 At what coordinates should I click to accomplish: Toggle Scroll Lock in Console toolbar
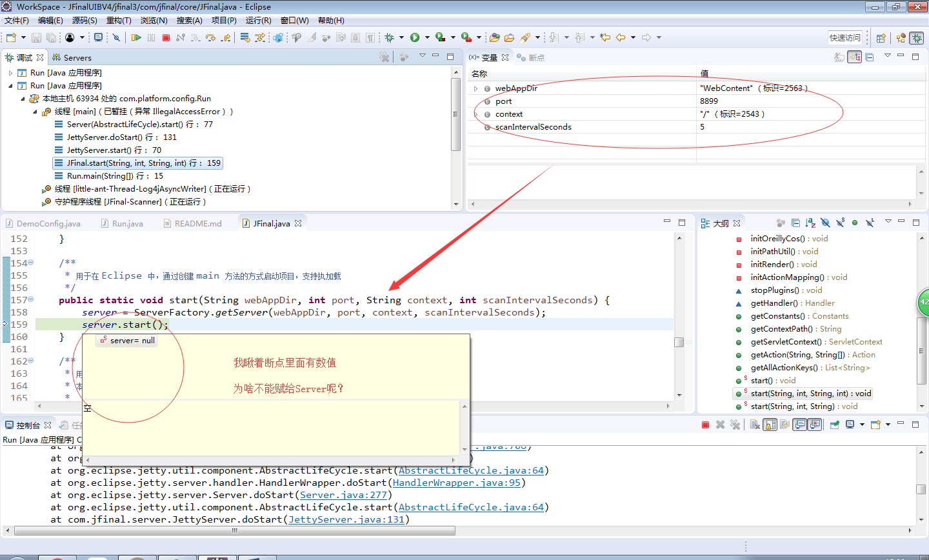click(770, 425)
